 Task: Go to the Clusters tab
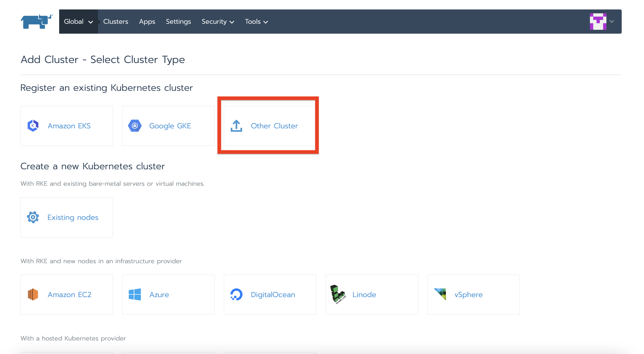pyautogui.click(x=115, y=22)
